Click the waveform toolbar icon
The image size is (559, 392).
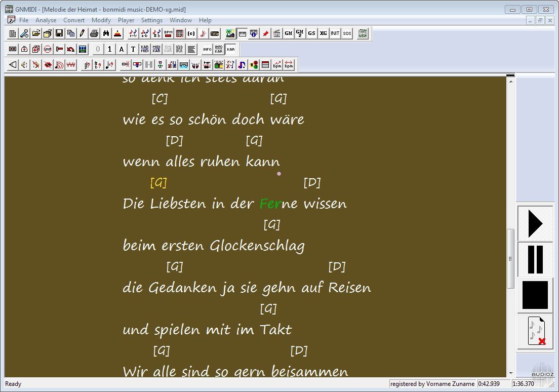click(x=71, y=65)
